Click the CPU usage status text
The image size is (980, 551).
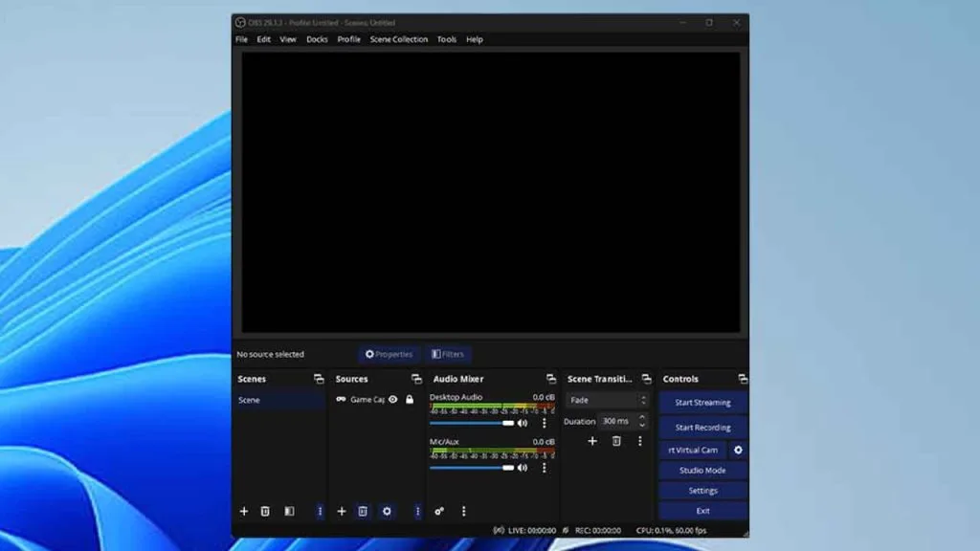click(x=671, y=530)
